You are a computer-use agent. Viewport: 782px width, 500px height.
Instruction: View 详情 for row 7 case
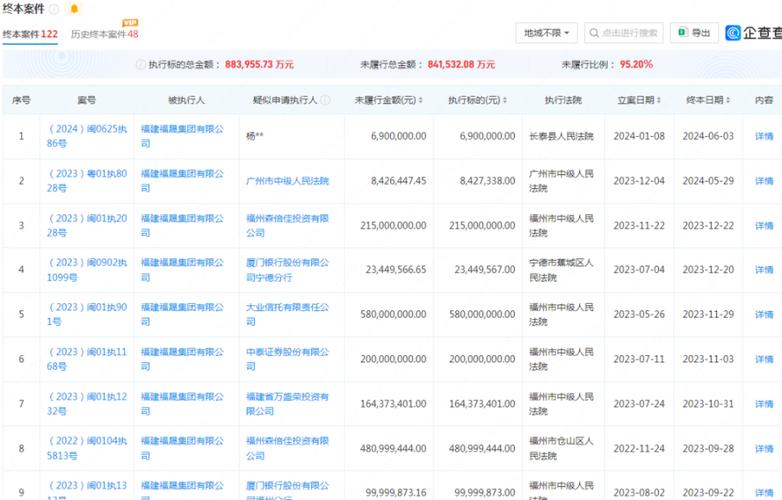coord(764,404)
